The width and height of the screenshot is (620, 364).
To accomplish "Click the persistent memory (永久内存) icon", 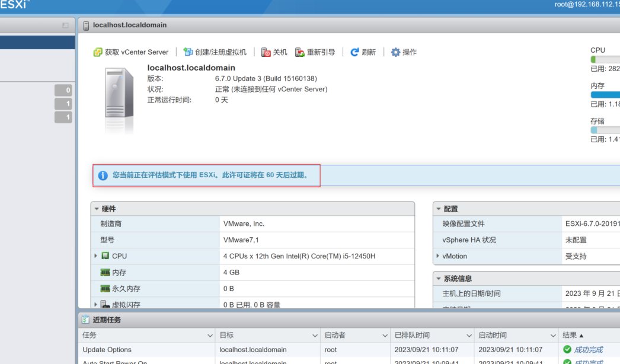I will [x=105, y=289].
